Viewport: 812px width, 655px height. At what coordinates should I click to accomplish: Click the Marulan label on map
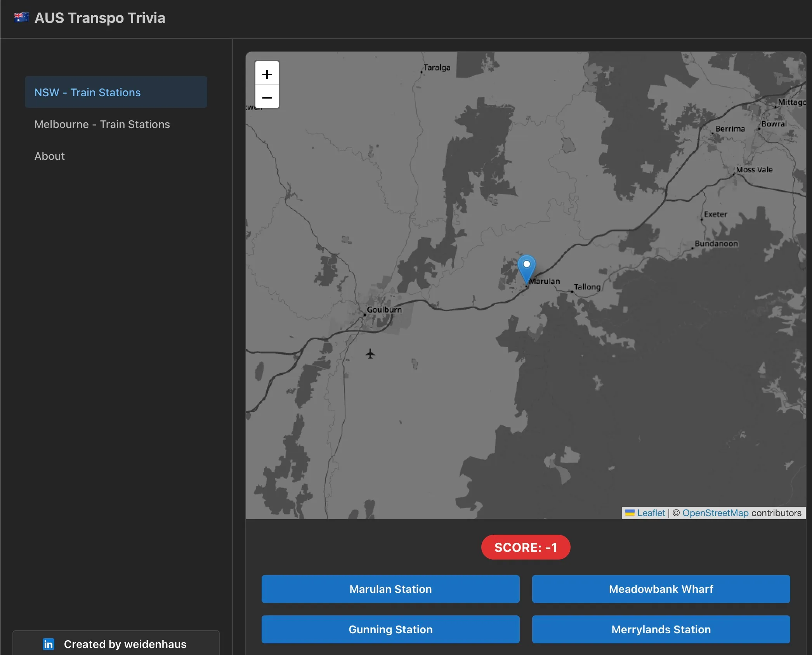[x=545, y=281]
